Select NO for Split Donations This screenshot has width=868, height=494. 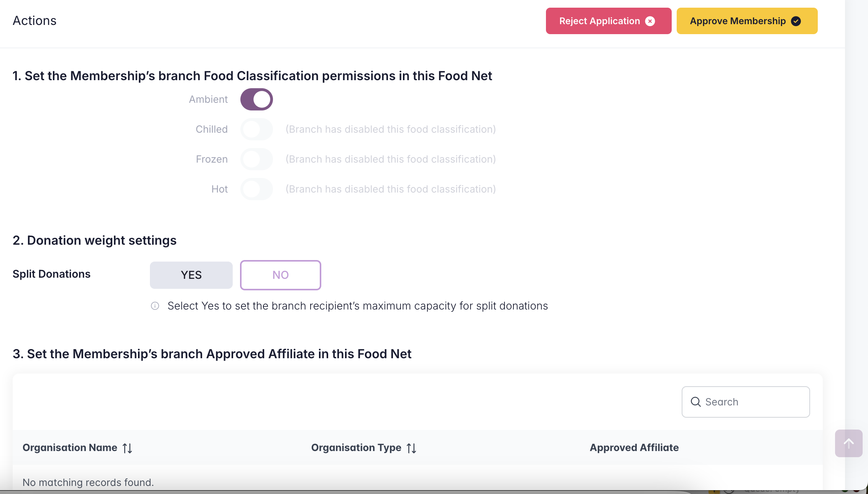[x=280, y=275]
